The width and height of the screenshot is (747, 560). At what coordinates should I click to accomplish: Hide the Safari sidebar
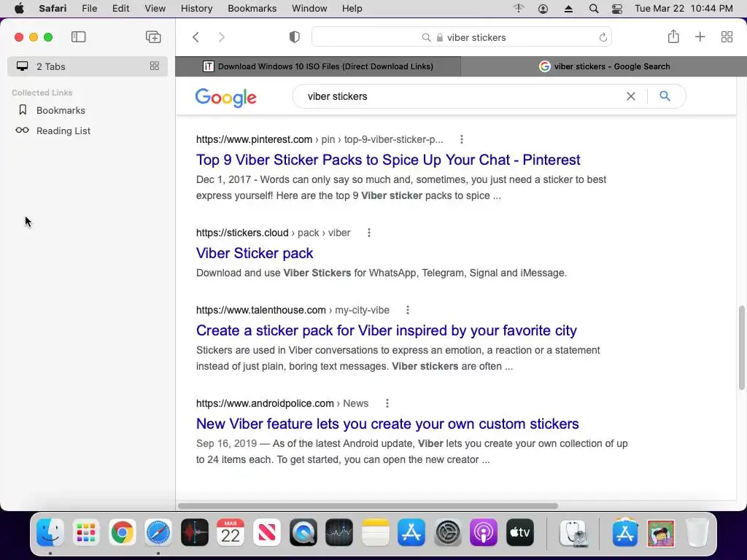[78, 36]
